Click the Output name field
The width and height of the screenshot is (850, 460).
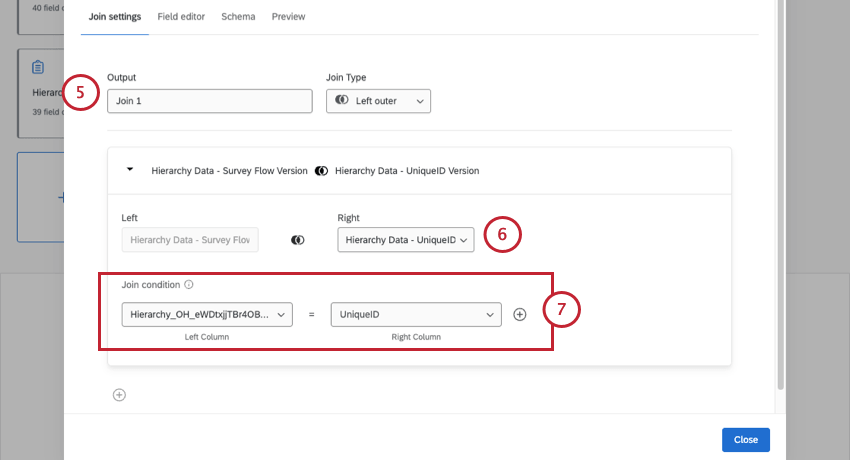[x=210, y=101]
